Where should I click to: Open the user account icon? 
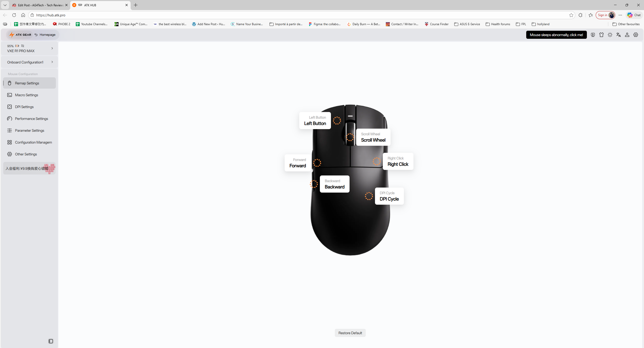click(627, 35)
